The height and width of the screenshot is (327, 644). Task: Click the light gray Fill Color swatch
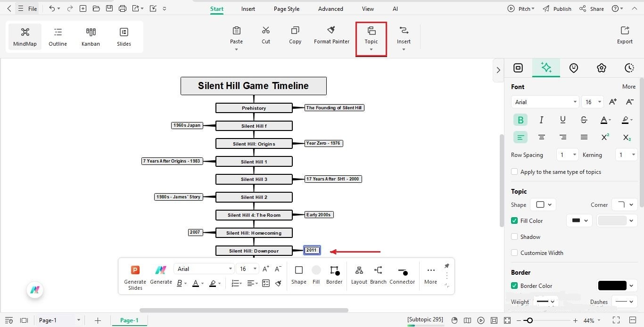point(612,221)
